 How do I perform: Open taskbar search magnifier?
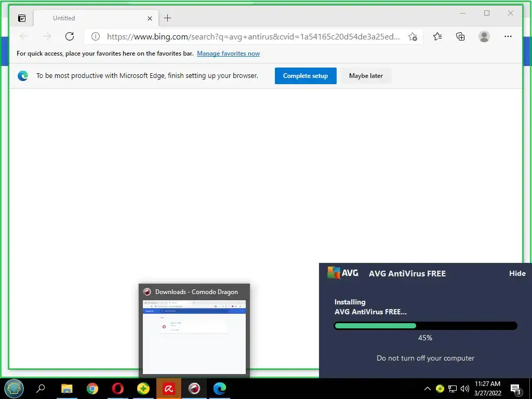(x=41, y=388)
